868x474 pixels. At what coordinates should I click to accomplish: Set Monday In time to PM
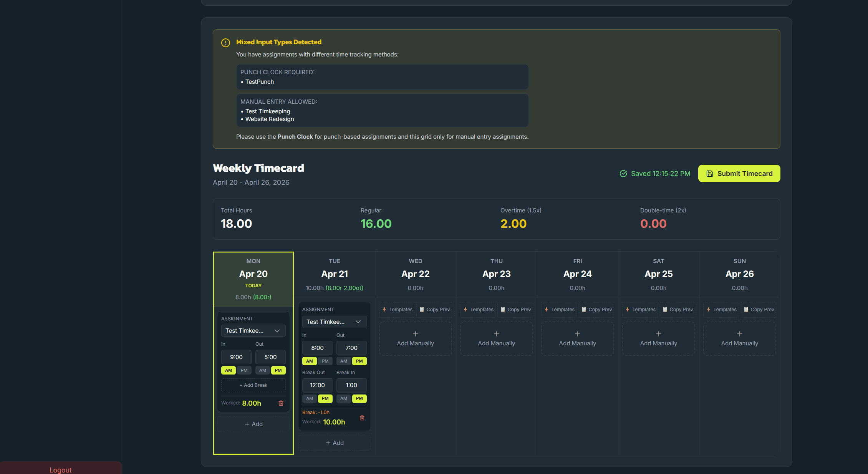pos(244,370)
